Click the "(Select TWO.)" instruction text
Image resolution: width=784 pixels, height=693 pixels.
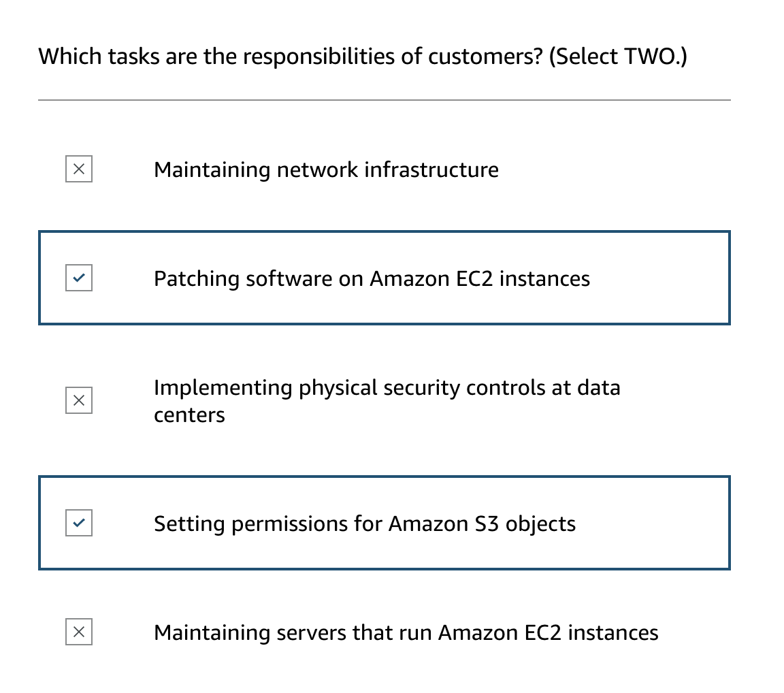click(618, 57)
